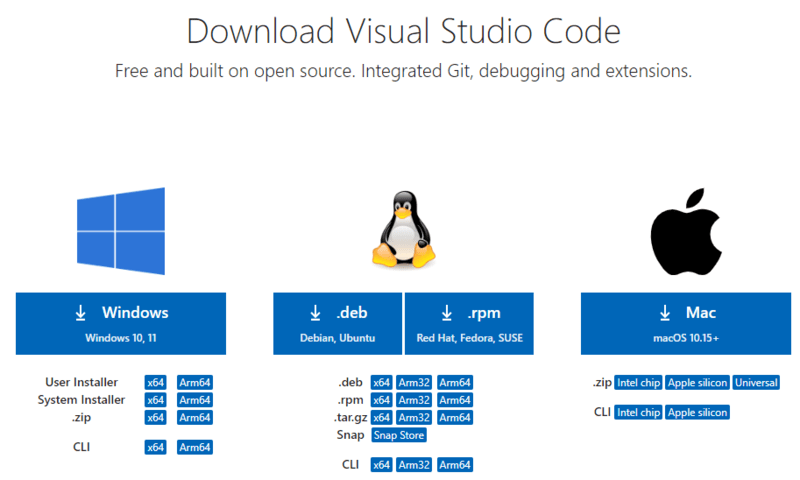This screenshot has height=480, width=800.
Task: Pick the Linux .deb Arm64 link
Action: click(x=455, y=383)
